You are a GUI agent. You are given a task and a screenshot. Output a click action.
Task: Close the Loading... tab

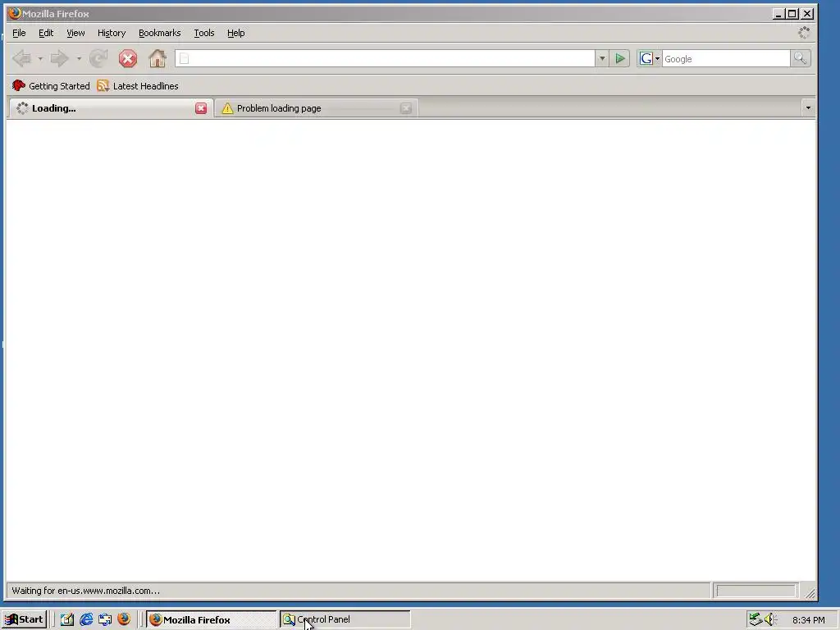tap(201, 108)
